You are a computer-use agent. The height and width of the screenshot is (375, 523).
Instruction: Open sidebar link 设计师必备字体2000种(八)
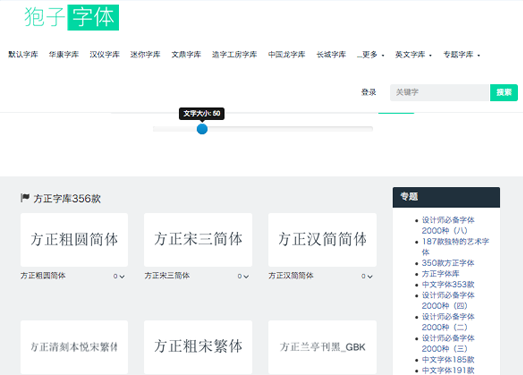tap(448, 225)
